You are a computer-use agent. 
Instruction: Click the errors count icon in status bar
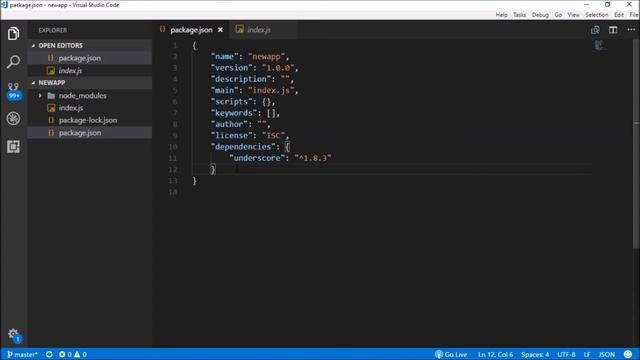(x=65, y=354)
